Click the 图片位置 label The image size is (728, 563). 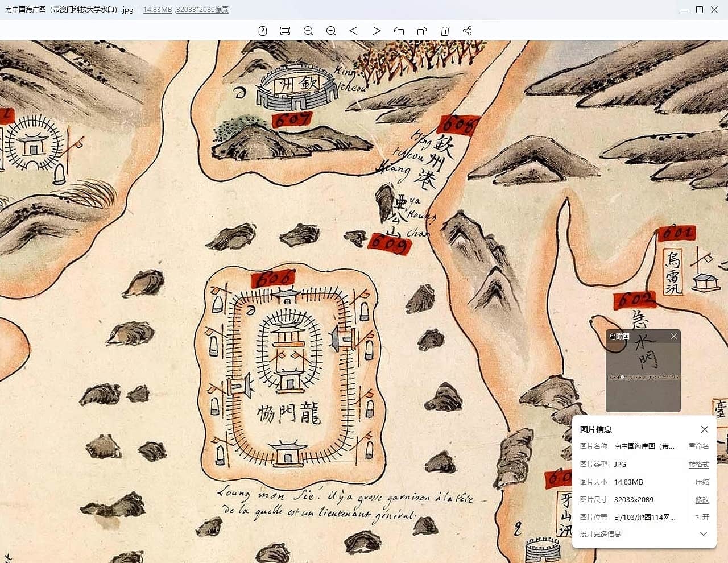[594, 518]
